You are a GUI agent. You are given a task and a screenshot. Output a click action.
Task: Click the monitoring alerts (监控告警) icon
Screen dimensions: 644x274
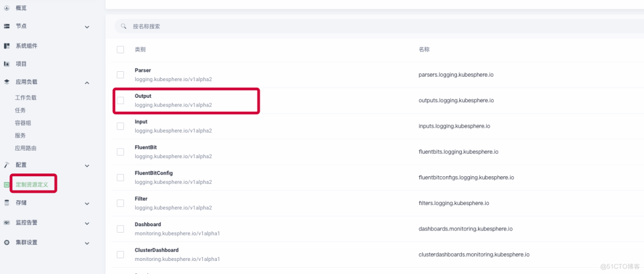point(7,223)
